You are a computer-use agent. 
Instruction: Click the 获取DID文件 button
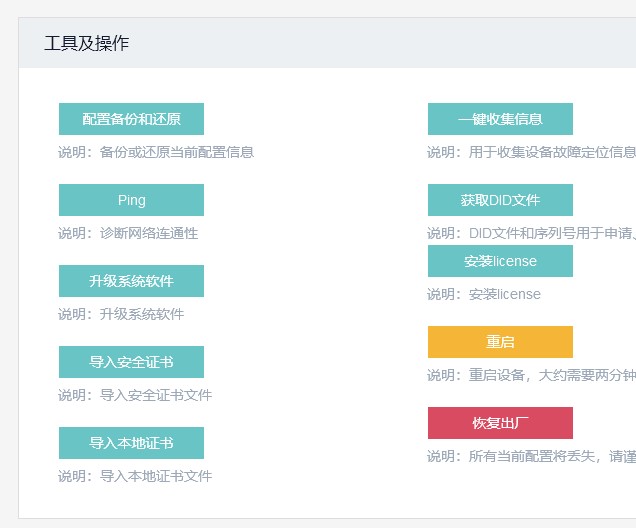coord(500,200)
